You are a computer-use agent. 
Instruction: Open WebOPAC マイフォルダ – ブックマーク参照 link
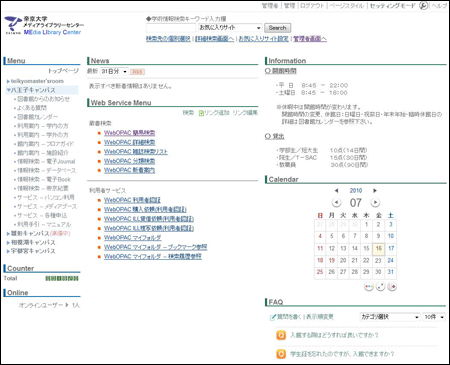tap(155, 247)
